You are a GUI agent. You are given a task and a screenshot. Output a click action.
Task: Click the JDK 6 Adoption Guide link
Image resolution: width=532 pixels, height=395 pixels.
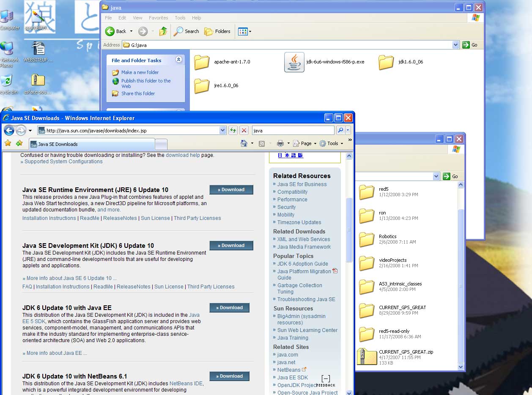coord(303,264)
